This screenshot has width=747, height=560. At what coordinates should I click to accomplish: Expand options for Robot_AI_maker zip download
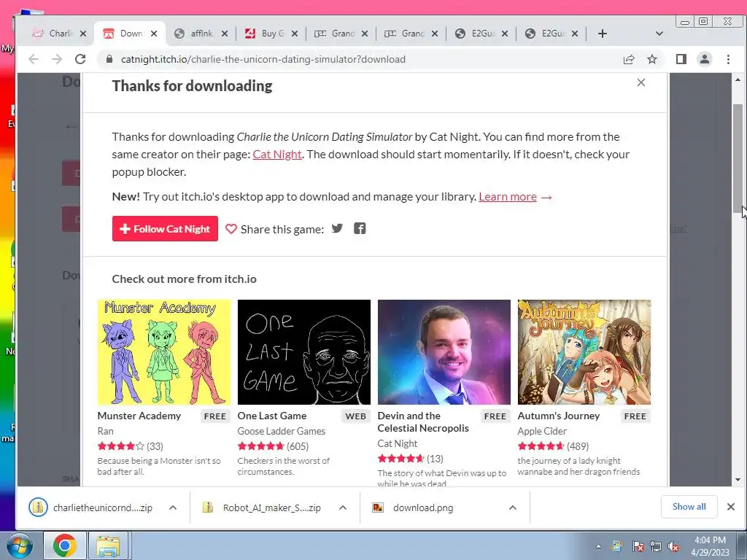tap(343, 507)
